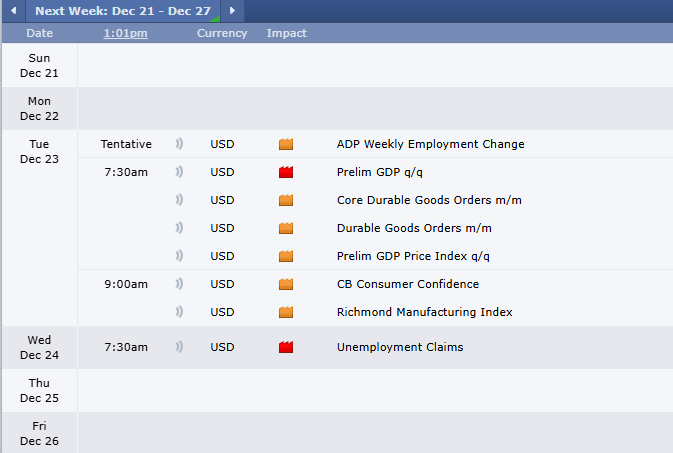
Task: Click the red impact icon for Unemployment Claims
Action: pyautogui.click(x=286, y=348)
